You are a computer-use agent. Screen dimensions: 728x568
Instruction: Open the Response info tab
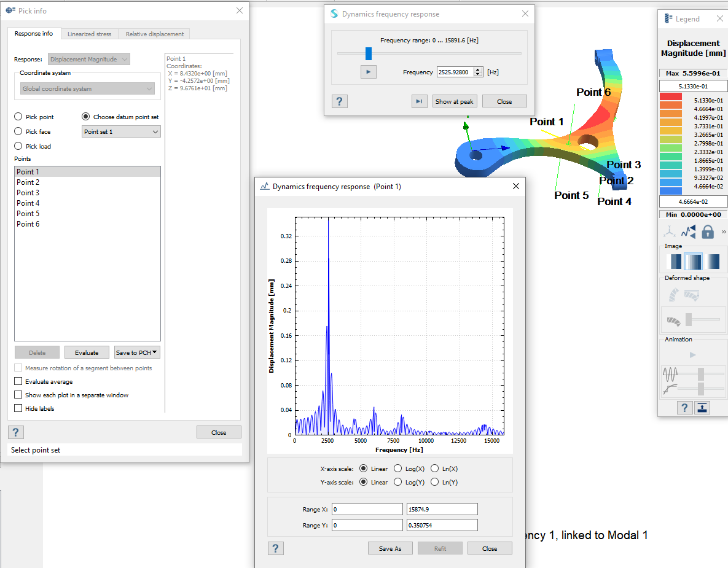tap(33, 33)
